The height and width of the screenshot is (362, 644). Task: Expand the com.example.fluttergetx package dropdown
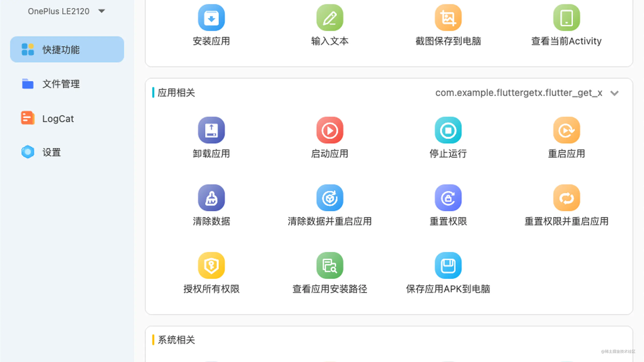pyautogui.click(x=614, y=93)
